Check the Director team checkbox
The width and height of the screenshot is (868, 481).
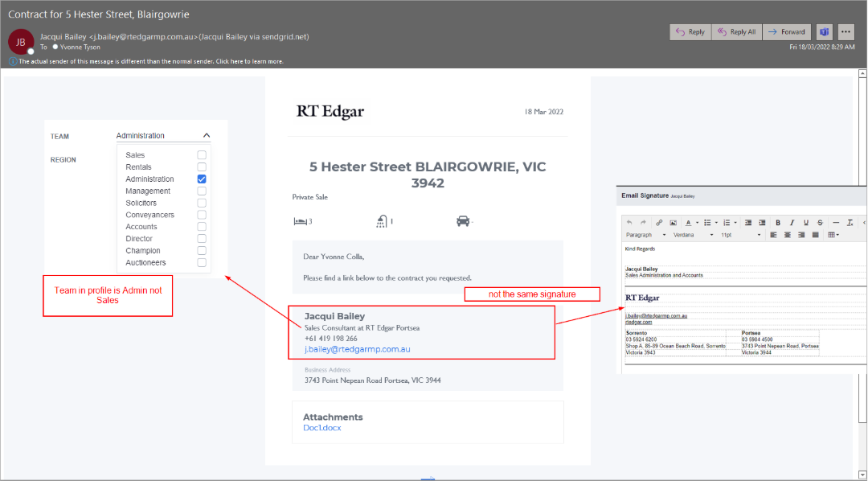point(202,238)
